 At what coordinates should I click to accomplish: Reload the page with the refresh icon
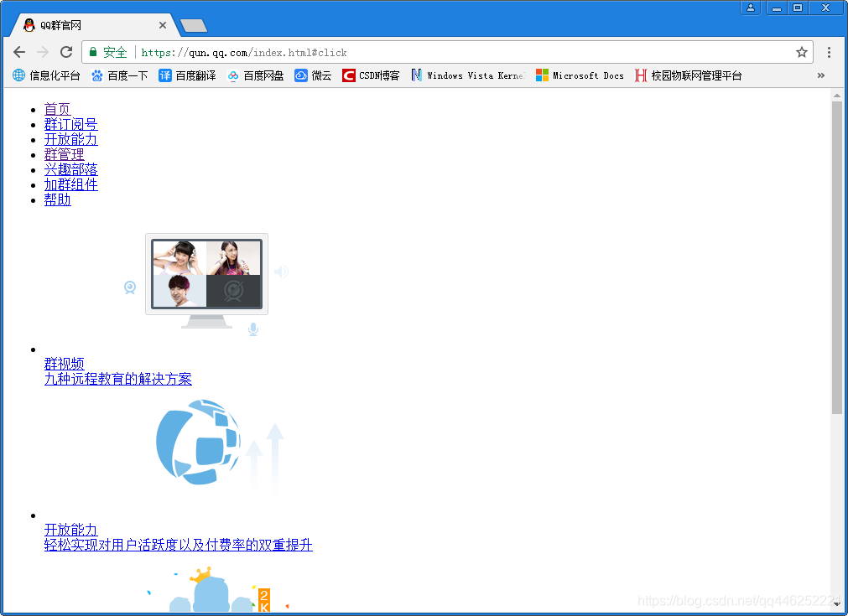click(x=66, y=52)
